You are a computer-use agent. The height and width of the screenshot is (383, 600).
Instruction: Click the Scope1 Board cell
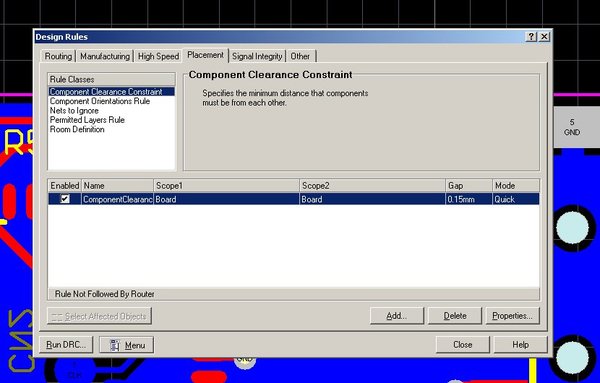(227, 199)
